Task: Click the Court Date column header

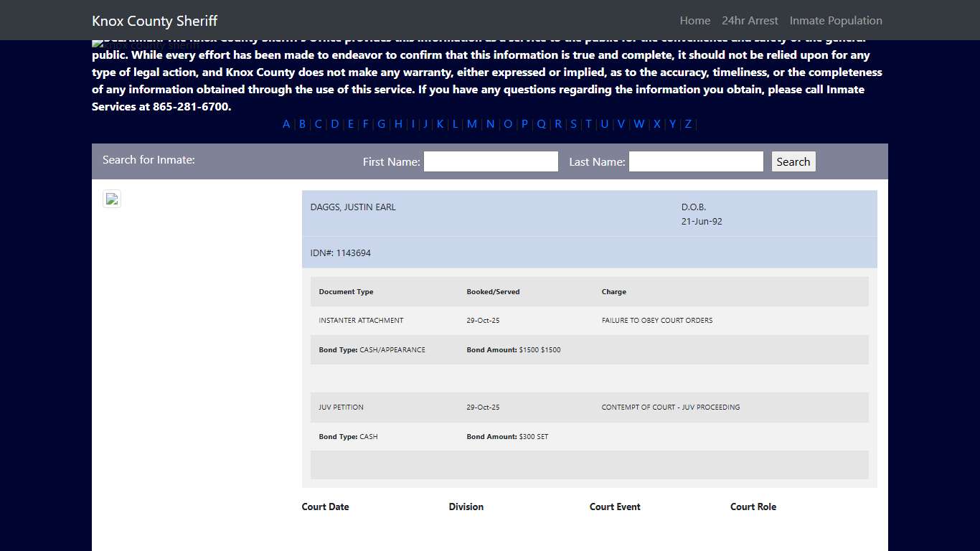Action: click(x=325, y=507)
